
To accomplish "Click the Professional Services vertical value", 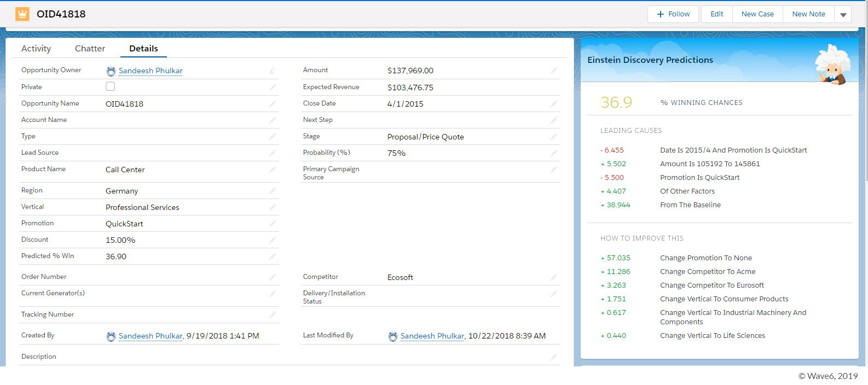I will (x=142, y=208).
